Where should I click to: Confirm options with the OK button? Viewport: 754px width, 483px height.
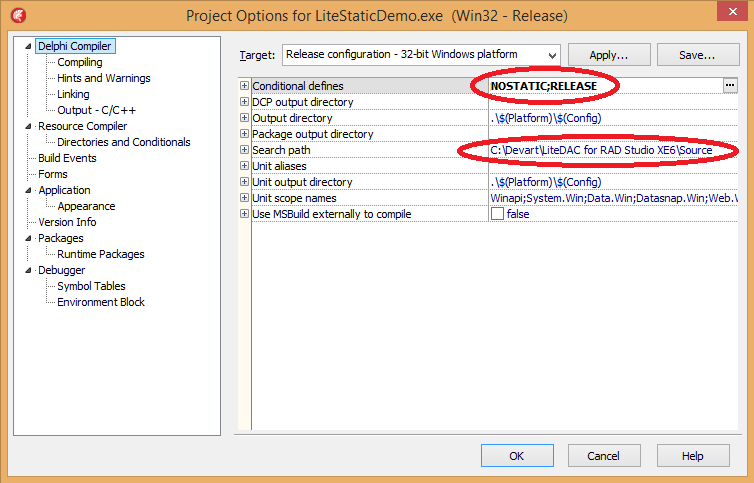(x=517, y=456)
